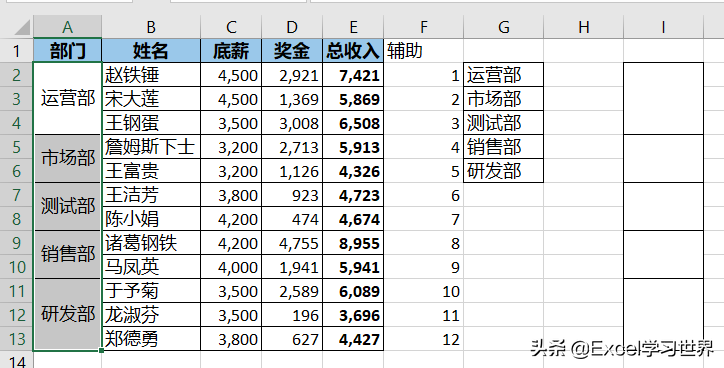This screenshot has width=724, height=368.
Task: Click total income cell 3,696
Action: (x=353, y=315)
